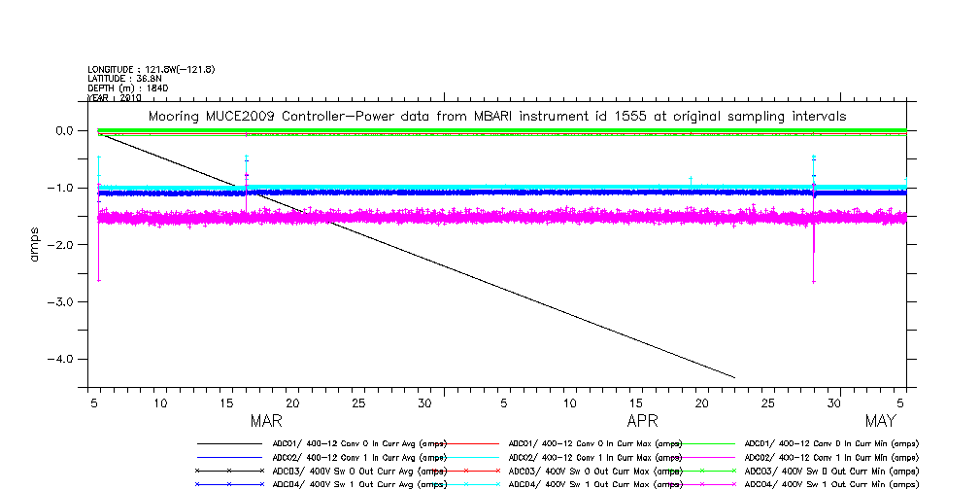Click the ADC01 Conv 0 In Curr Max legend label
Viewport: 980px width, 490px height.
[x=595, y=443]
